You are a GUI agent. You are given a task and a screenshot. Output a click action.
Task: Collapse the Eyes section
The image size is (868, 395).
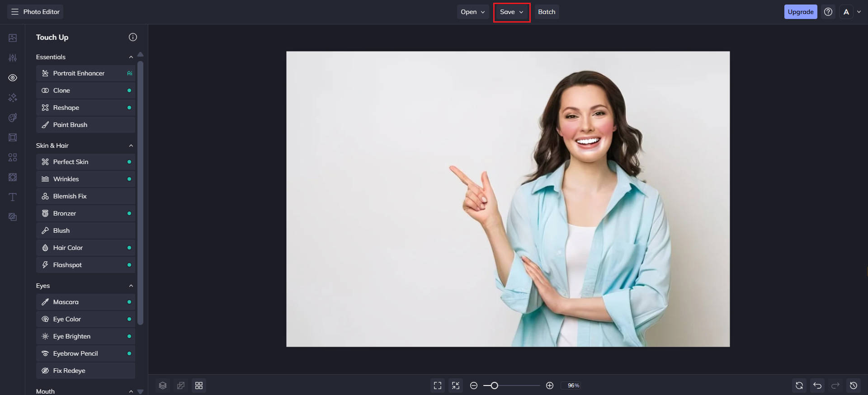point(131,286)
